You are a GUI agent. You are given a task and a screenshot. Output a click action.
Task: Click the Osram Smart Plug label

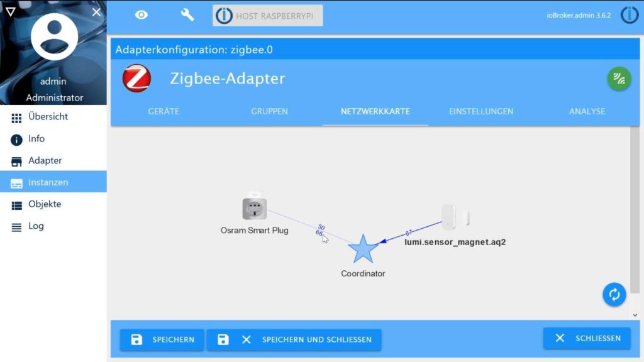coord(254,231)
